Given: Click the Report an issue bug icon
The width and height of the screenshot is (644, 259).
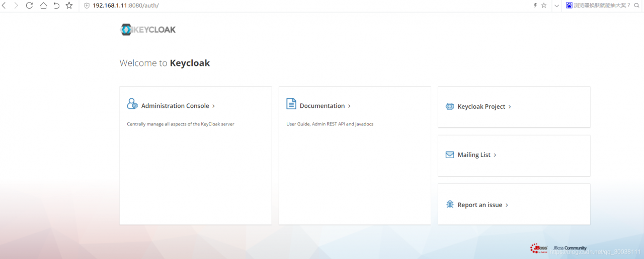Looking at the screenshot, I should [450, 204].
